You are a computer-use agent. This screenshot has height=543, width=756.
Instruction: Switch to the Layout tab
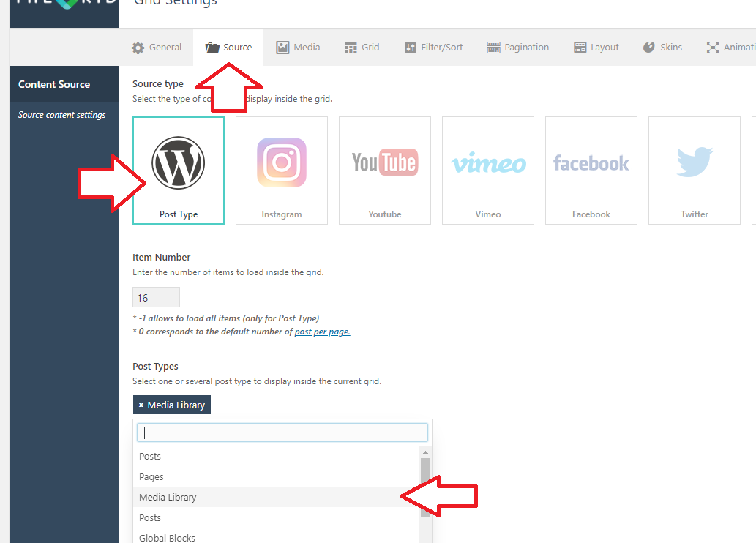pos(596,48)
